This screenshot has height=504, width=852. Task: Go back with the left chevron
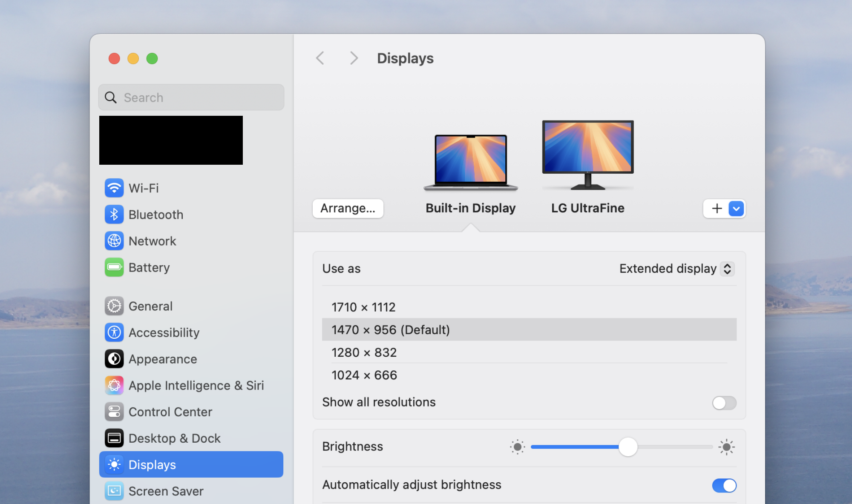(320, 58)
